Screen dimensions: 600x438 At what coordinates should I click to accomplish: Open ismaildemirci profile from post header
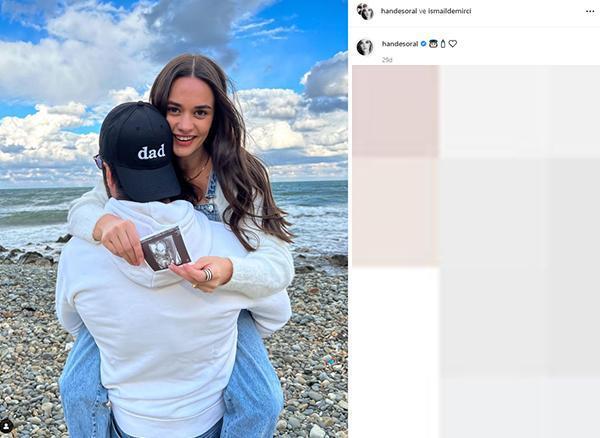pos(450,11)
